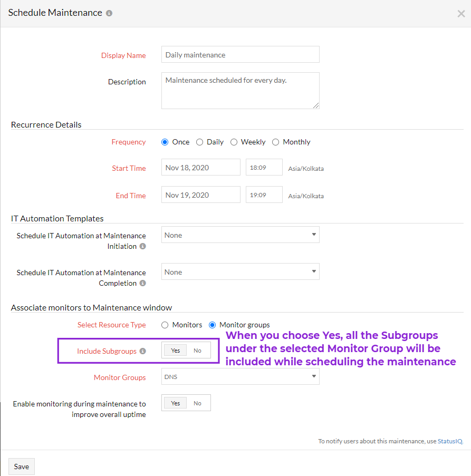Screen dimensions: 471x476
Task: Click the Display Name input field
Action: (x=240, y=55)
